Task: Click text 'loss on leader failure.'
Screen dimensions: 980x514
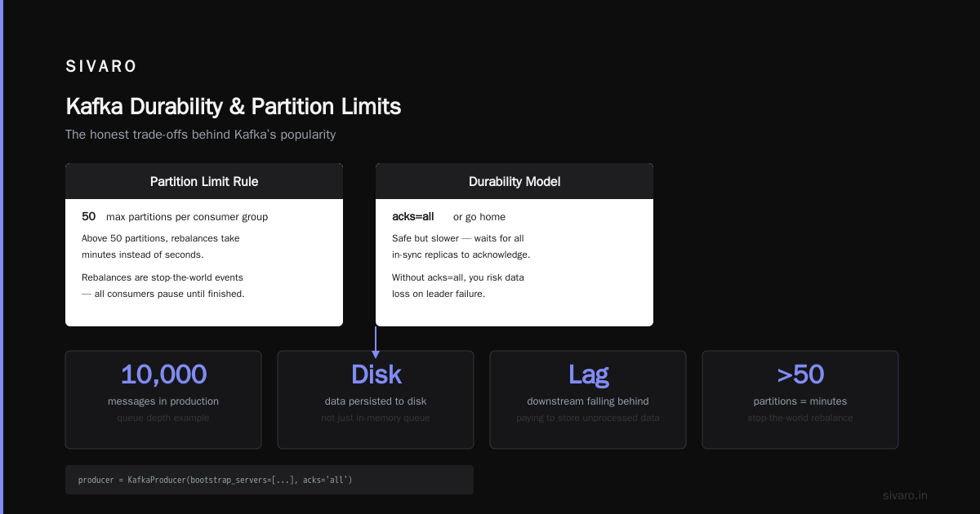Action: 439,294
